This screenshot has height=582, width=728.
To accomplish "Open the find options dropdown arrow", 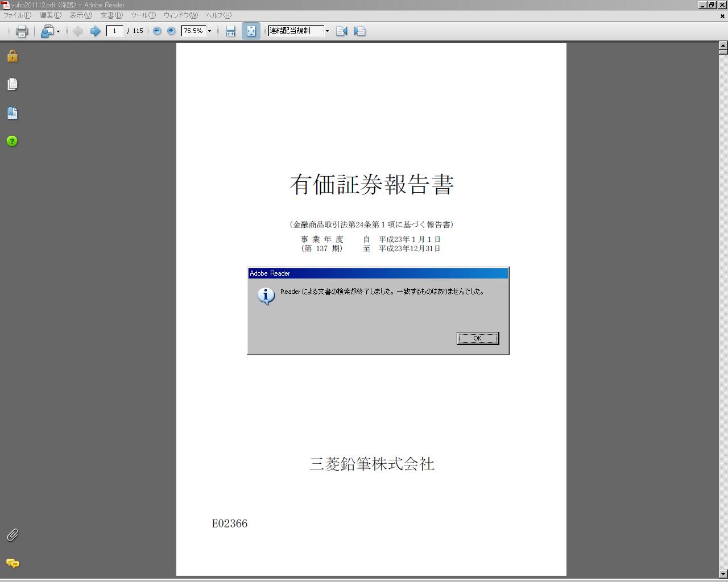I will [327, 31].
